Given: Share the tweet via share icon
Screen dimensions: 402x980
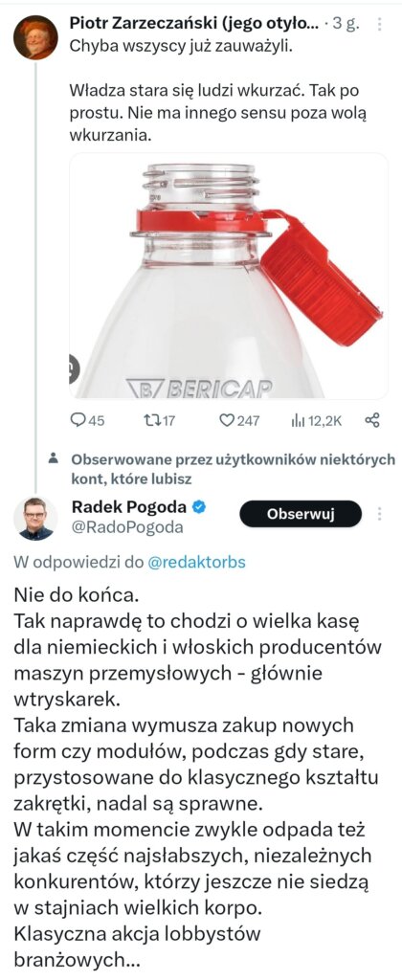Looking at the screenshot, I should 371,420.
